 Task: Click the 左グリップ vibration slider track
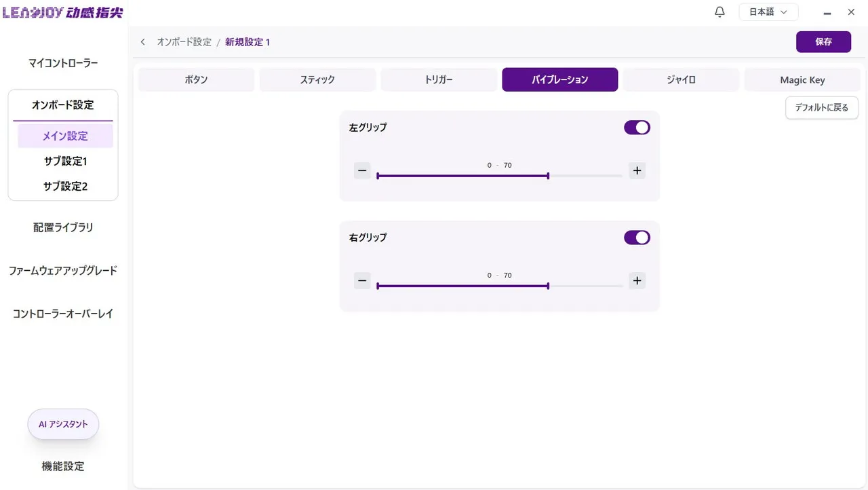click(x=499, y=176)
